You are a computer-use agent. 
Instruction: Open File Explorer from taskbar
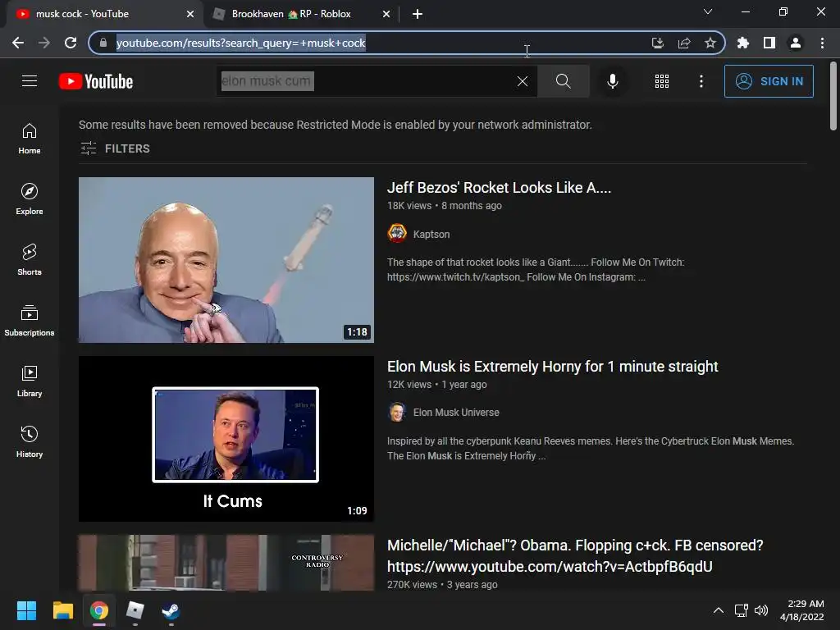62,610
